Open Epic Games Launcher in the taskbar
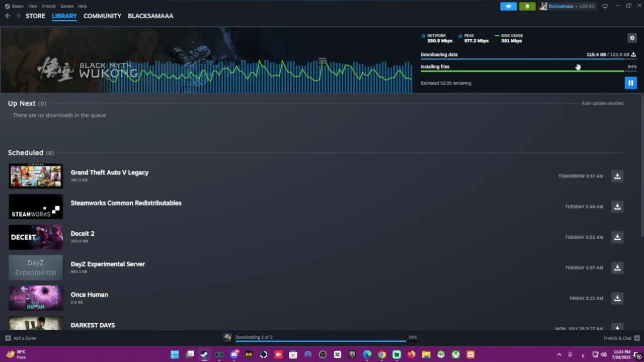The width and height of the screenshot is (644, 362). (x=352, y=354)
